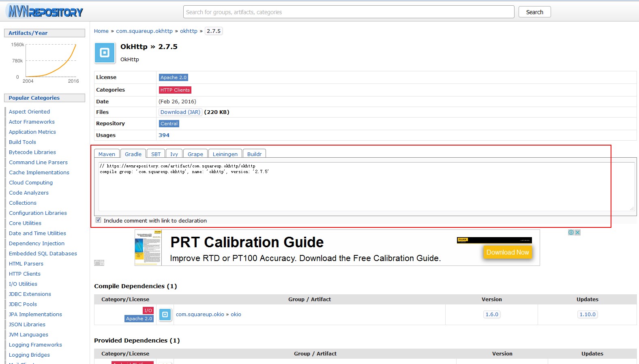Open Logging Bridges category
The height and width of the screenshot is (364, 639).
pos(29,355)
